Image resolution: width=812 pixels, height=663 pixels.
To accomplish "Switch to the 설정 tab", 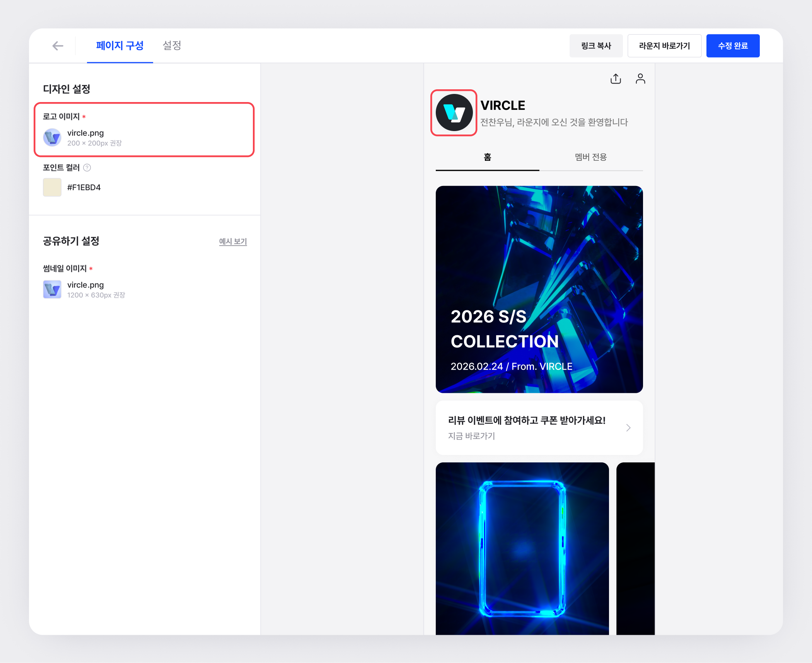I will click(x=172, y=46).
